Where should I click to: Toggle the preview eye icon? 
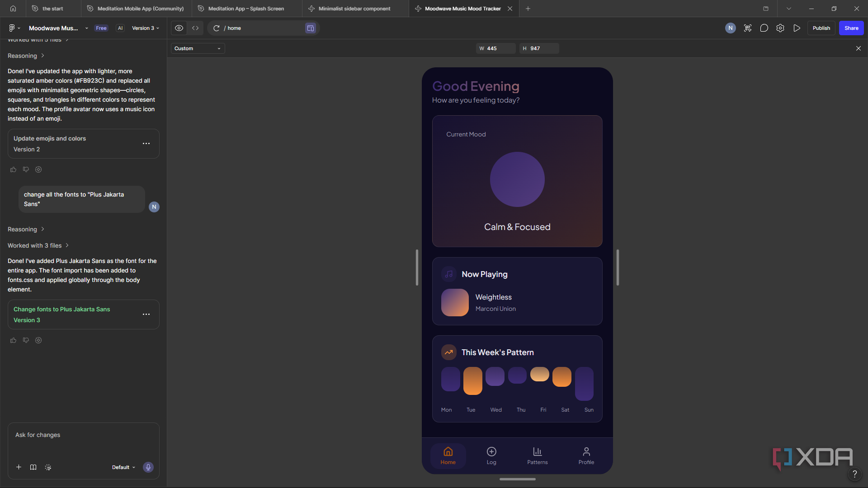pyautogui.click(x=179, y=28)
